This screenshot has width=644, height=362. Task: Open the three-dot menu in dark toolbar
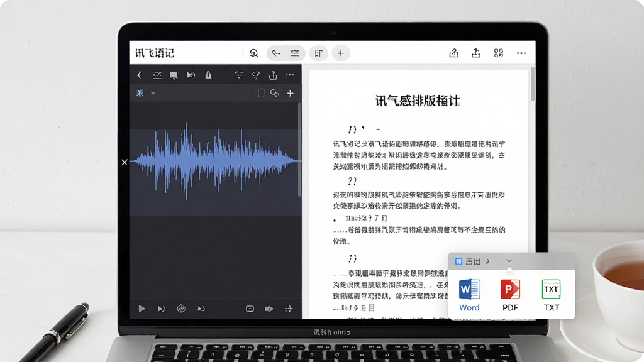[x=290, y=75]
